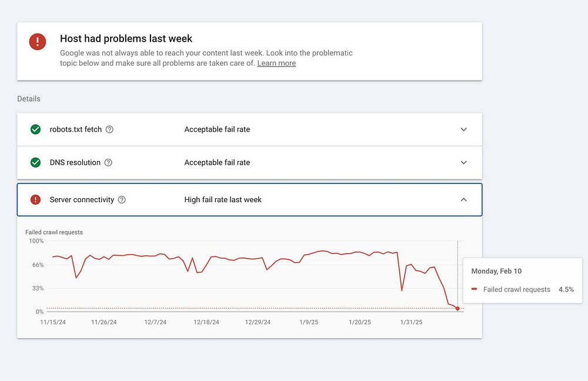Open help tooltip icon next to robots.txt fetch
Image resolution: width=588 pixels, height=381 pixels.
(x=109, y=129)
